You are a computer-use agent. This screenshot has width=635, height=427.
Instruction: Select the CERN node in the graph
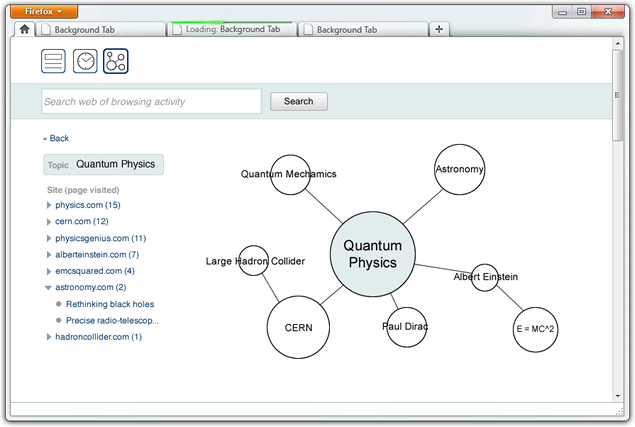click(299, 327)
